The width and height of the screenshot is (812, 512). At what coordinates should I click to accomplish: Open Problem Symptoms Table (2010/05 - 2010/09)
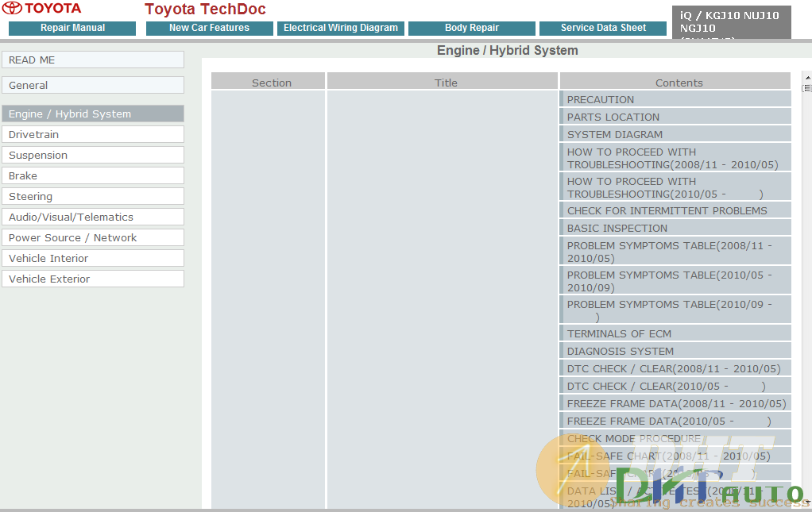click(675, 281)
